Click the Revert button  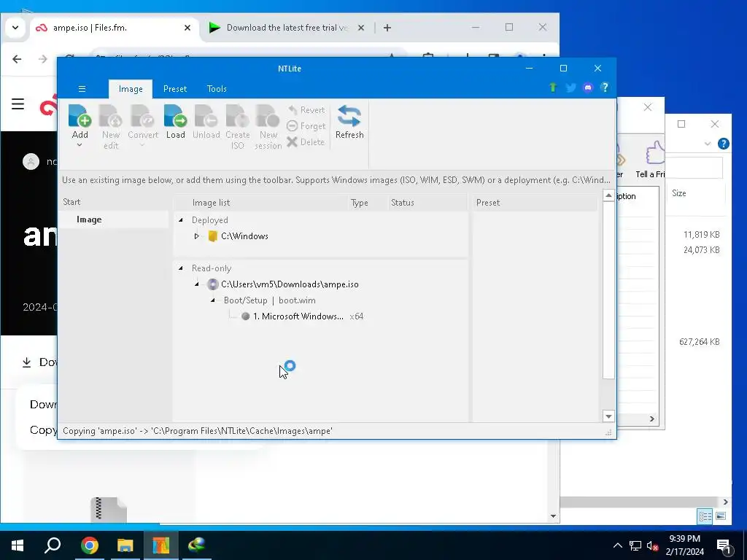click(x=306, y=110)
